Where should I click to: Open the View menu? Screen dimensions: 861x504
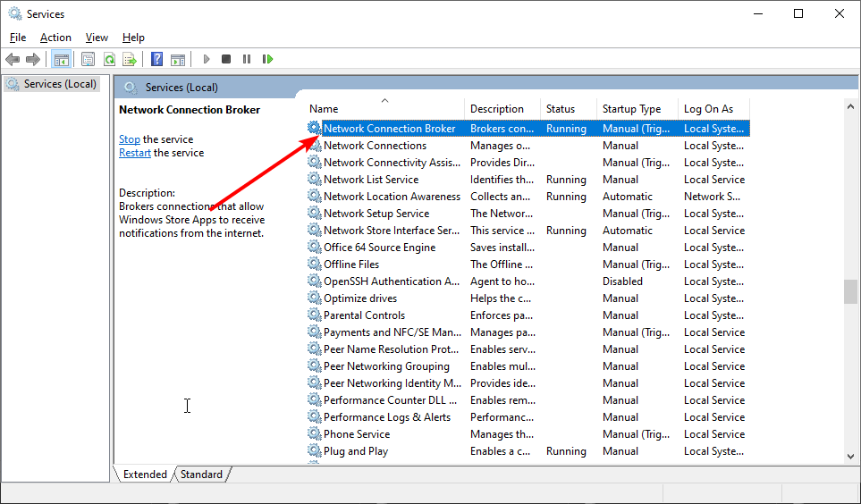click(x=97, y=38)
